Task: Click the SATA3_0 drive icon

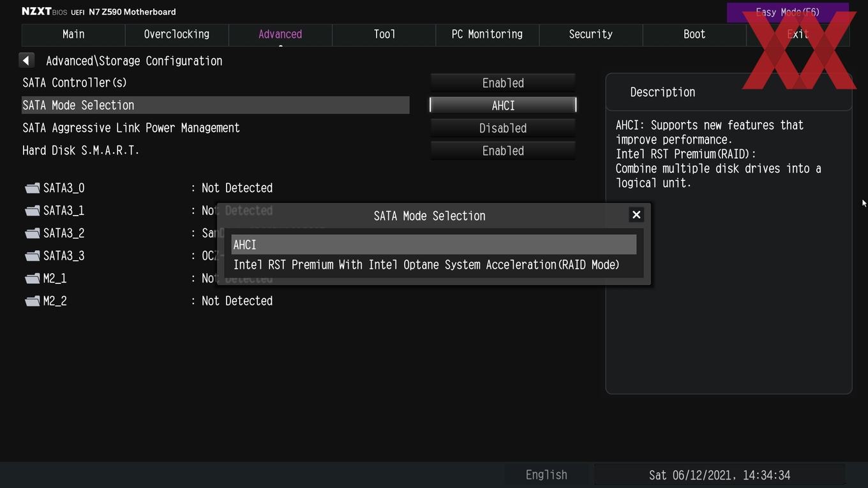Action: [x=32, y=188]
